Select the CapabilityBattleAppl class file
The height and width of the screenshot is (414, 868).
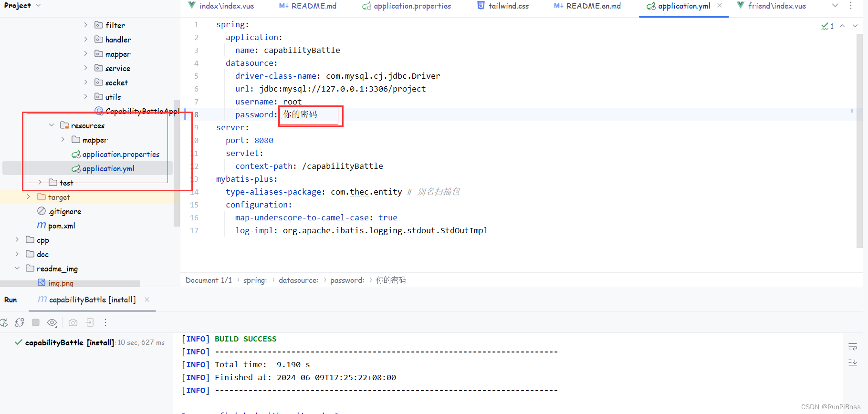point(137,111)
